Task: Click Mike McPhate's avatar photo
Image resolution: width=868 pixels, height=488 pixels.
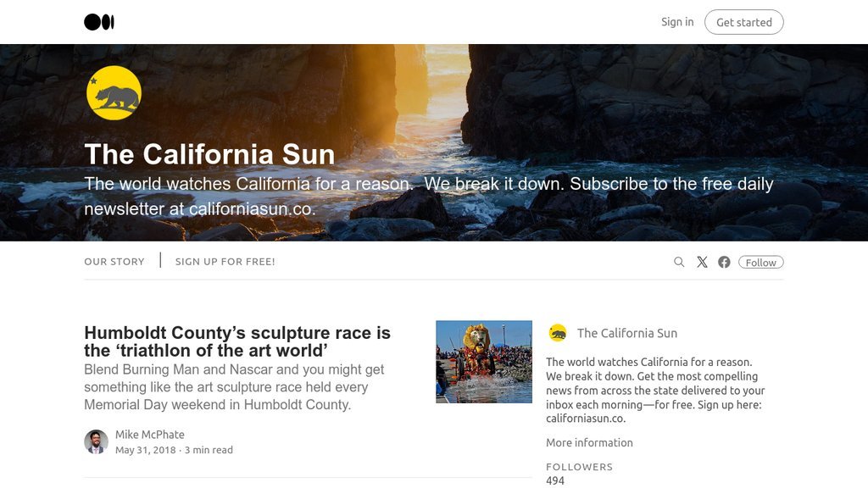Action: [97, 441]
